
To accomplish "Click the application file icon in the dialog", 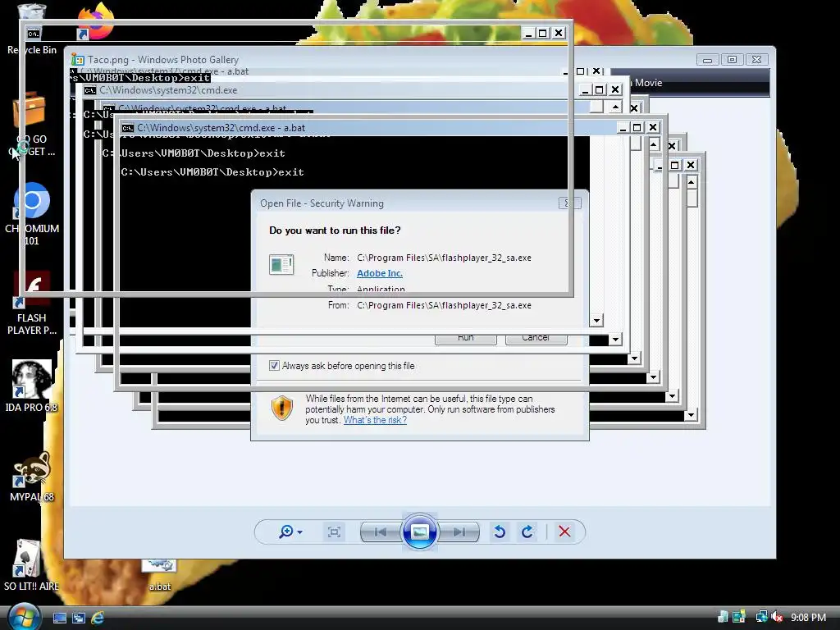I will pyautogui.click(x=281, y=265).
